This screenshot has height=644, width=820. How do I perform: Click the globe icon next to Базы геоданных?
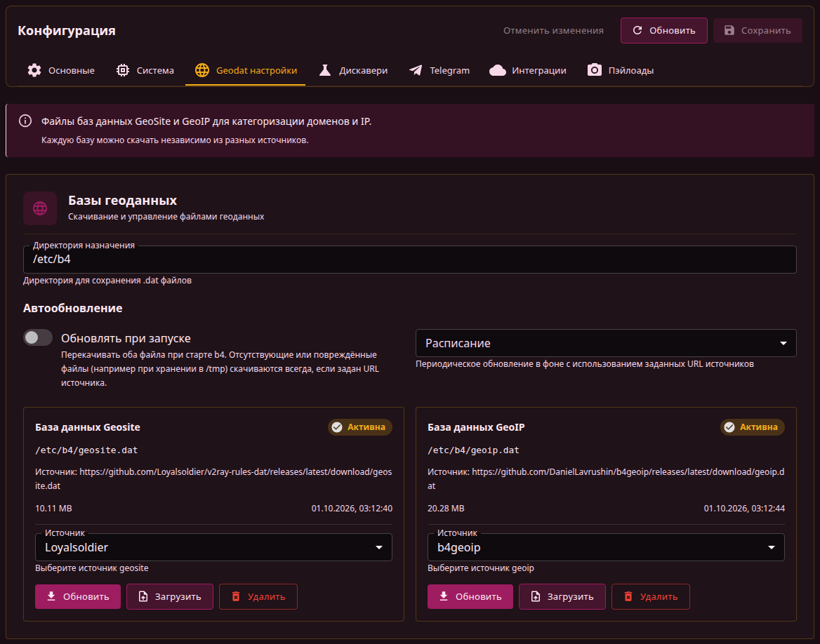point(40,208)
